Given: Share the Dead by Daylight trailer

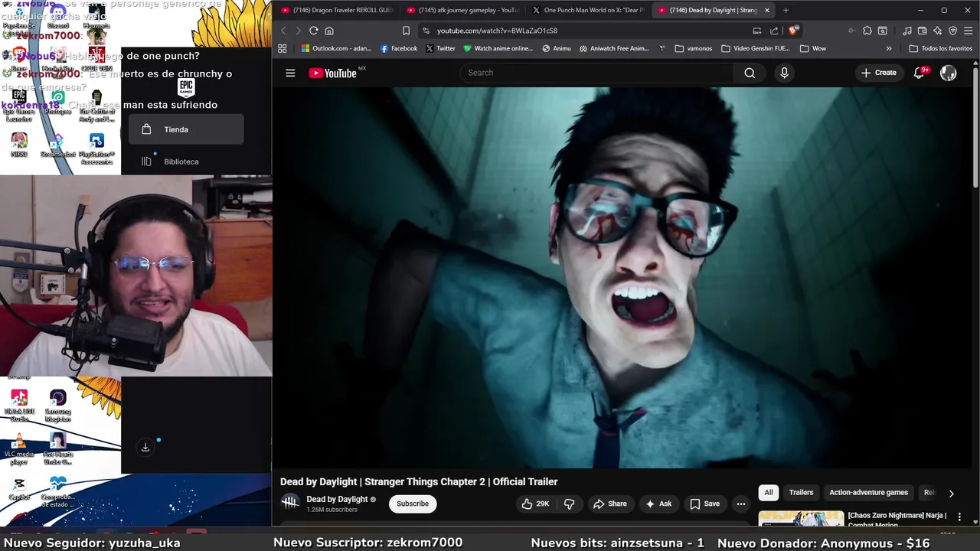Looking at the screenshot, I should [610, 504].
